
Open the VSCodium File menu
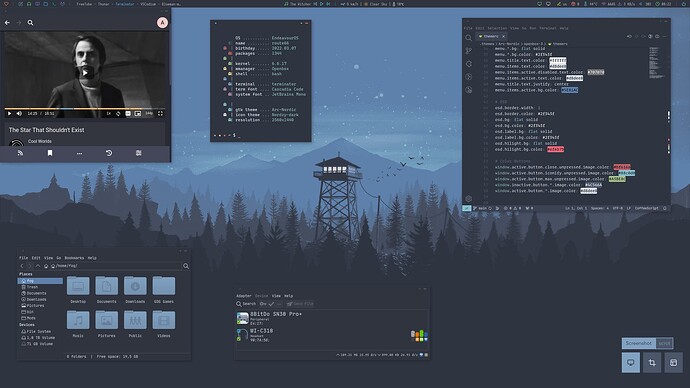468,28
